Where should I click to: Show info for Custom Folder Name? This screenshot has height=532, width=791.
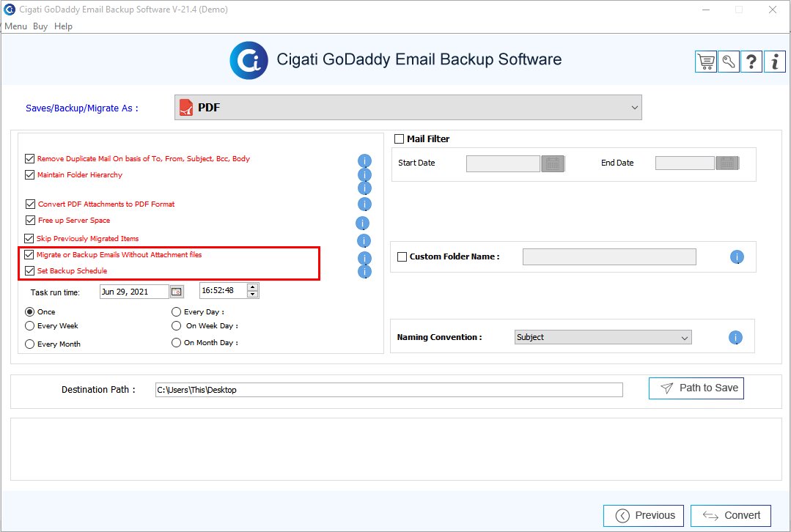737,257
